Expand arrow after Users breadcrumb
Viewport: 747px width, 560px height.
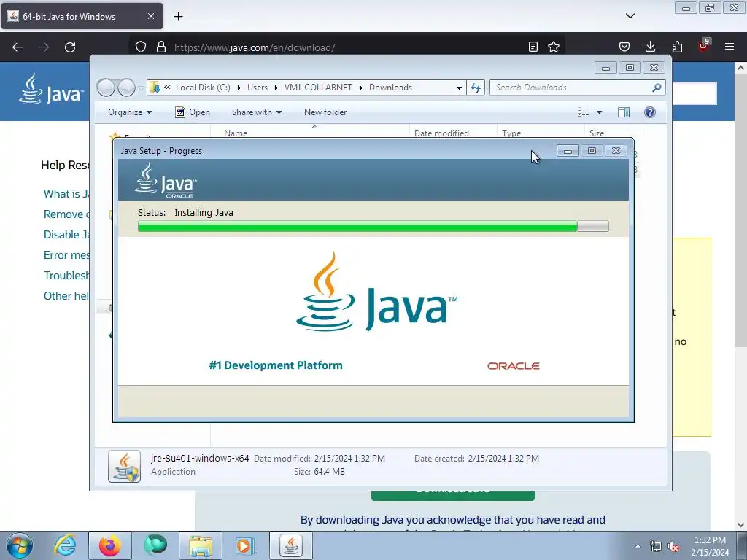[276, 87]
